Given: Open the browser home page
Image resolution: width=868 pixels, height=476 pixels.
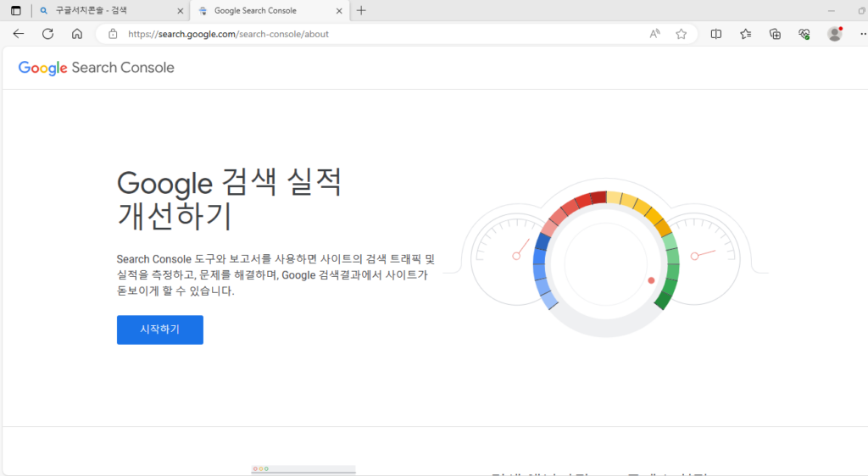Looking at the screenshot, I should pos(77,34).
